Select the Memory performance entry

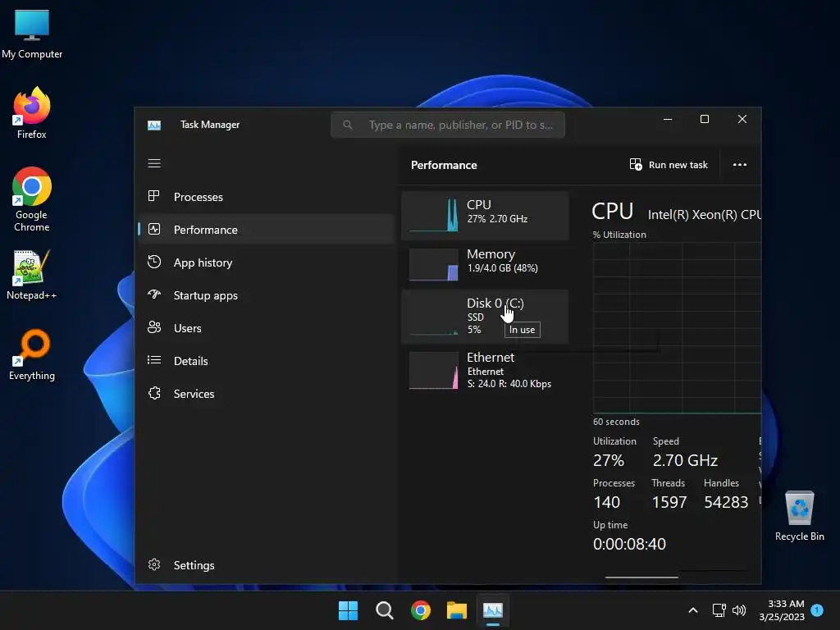[485, 264]
